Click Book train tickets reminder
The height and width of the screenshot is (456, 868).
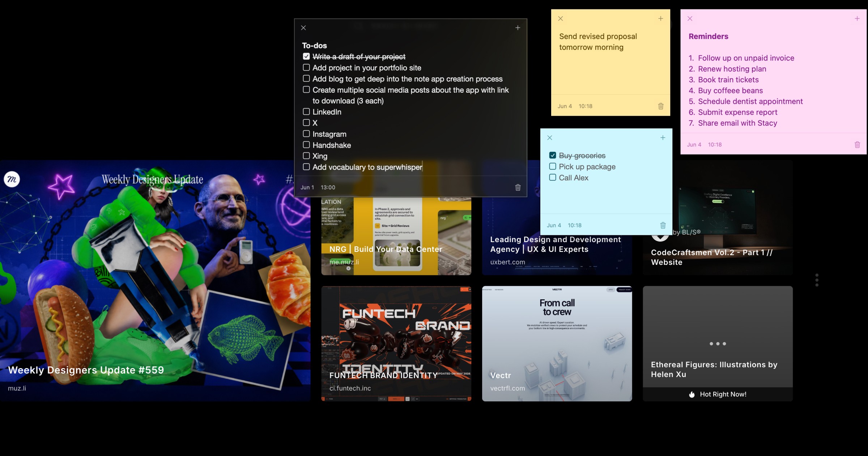[728, 80]
